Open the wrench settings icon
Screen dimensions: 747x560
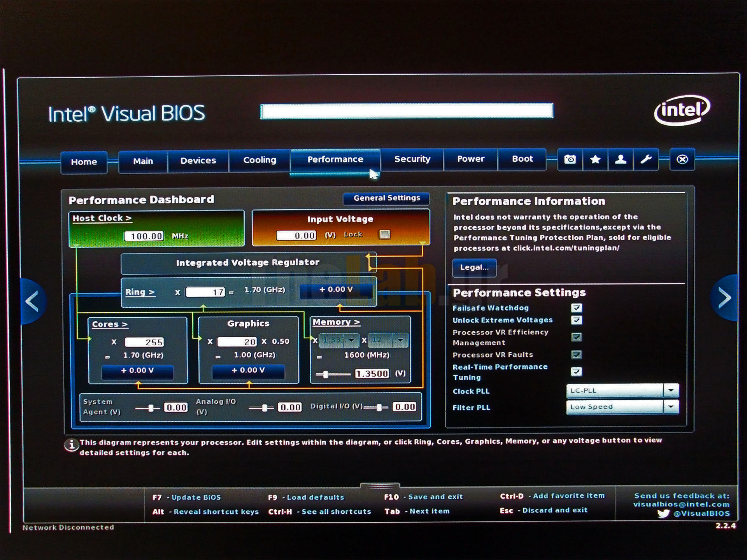(x=646, y=159)
